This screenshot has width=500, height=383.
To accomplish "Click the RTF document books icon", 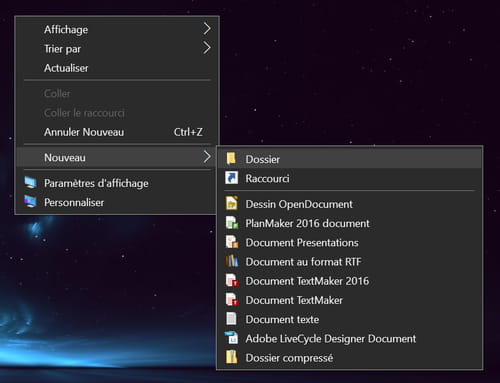I will 232,261.
